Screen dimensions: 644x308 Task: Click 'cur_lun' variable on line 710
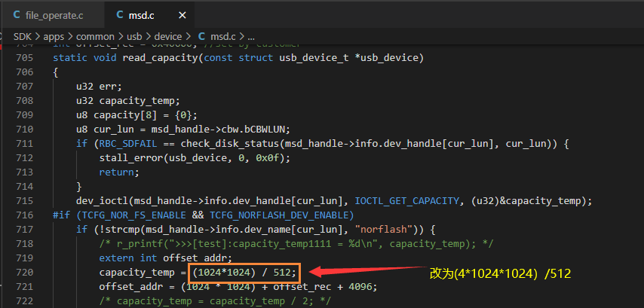[x=114, y=130]
